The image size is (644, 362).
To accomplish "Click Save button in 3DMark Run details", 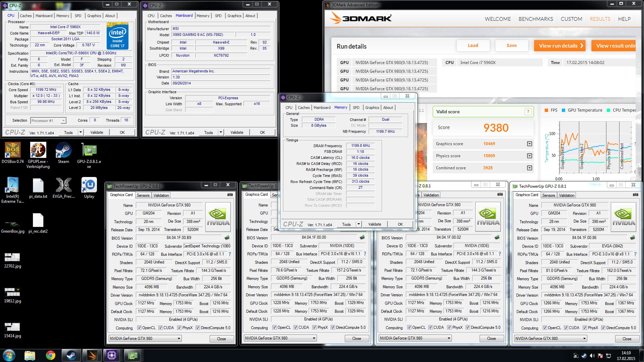I will click(512, 46).
